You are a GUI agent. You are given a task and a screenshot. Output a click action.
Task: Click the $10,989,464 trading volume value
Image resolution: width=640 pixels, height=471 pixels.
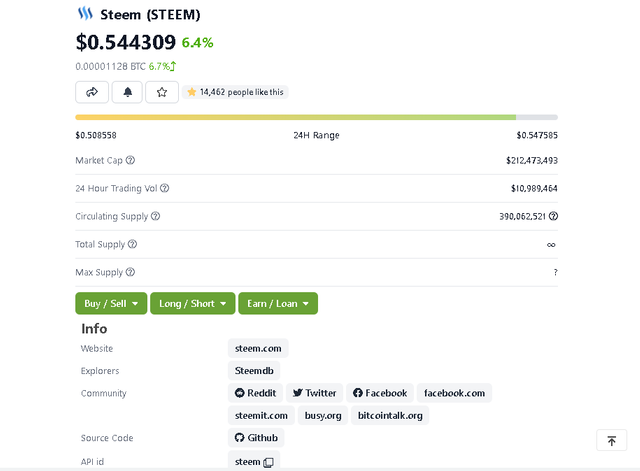[x=534, y=188]
